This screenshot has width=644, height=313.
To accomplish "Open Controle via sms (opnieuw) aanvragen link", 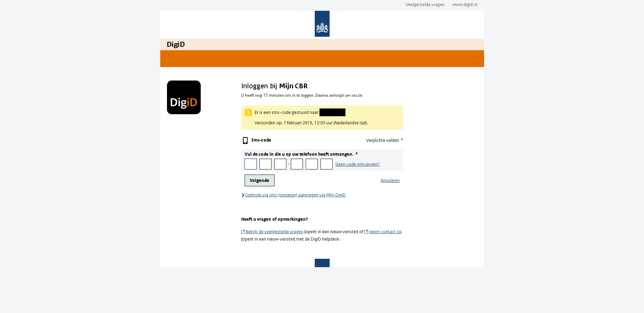I will click(295, 195).
